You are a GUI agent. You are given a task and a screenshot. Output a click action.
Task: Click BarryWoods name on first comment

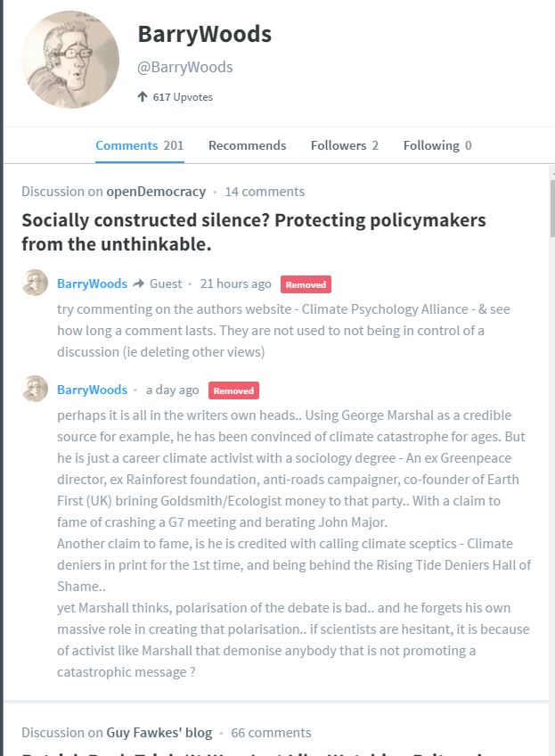[92, 283]
